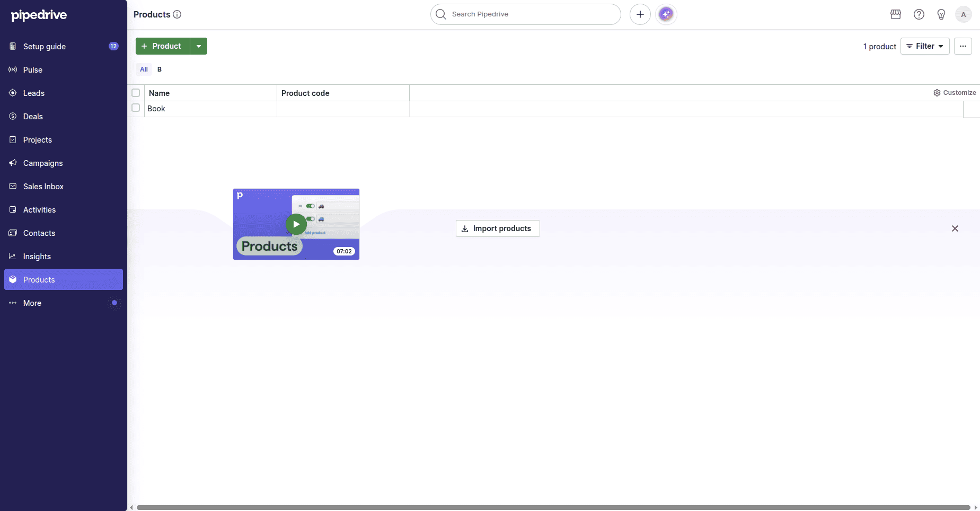This screenshot has width=980, height=511.
Task: Open the account avatar A menu
Action: [964, 14]
